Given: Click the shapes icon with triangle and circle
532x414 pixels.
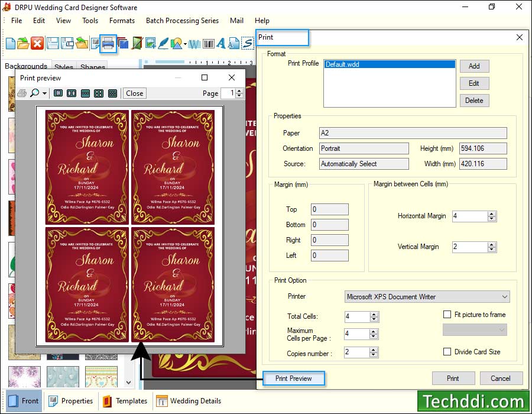Looking at the screenshot, I should tap(176, 43).
